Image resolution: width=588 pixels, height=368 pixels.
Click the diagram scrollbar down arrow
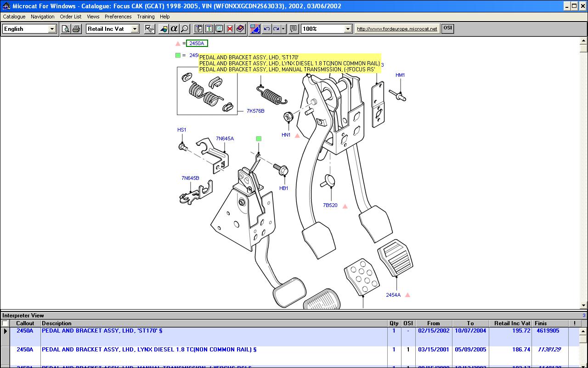coord(583,305)
